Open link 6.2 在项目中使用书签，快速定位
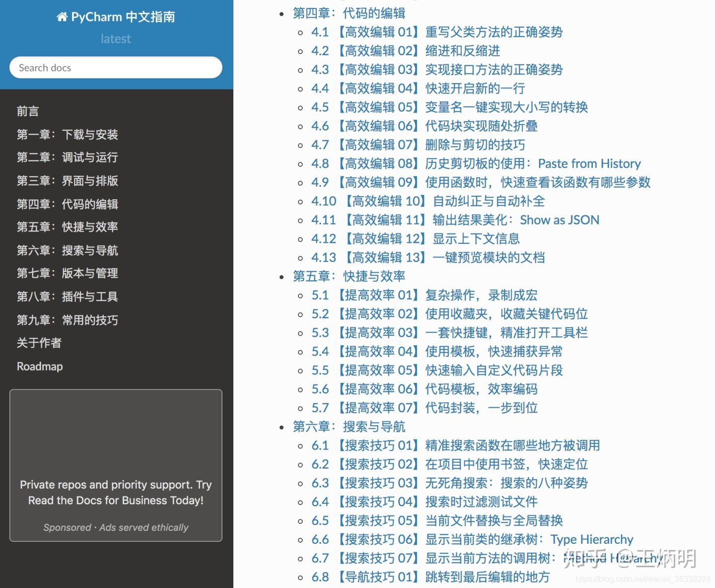The width and height of the screenshot is (715, 588). coord(450,464)
